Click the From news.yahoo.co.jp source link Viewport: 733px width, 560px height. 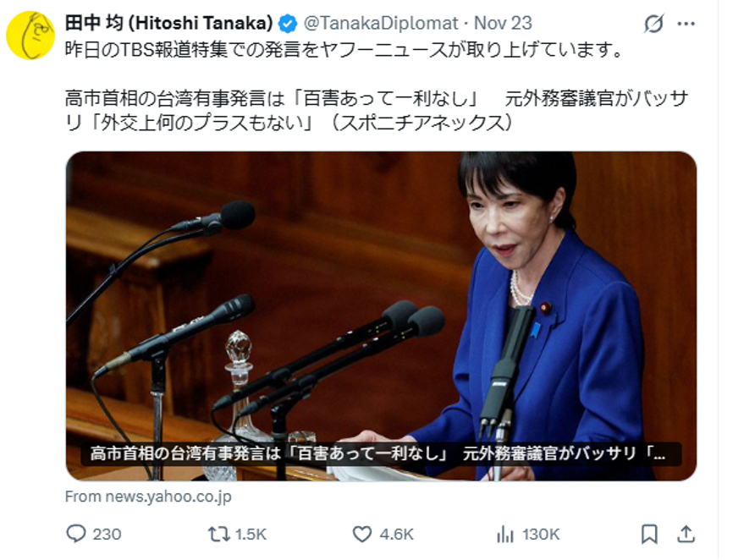[148, 497]
